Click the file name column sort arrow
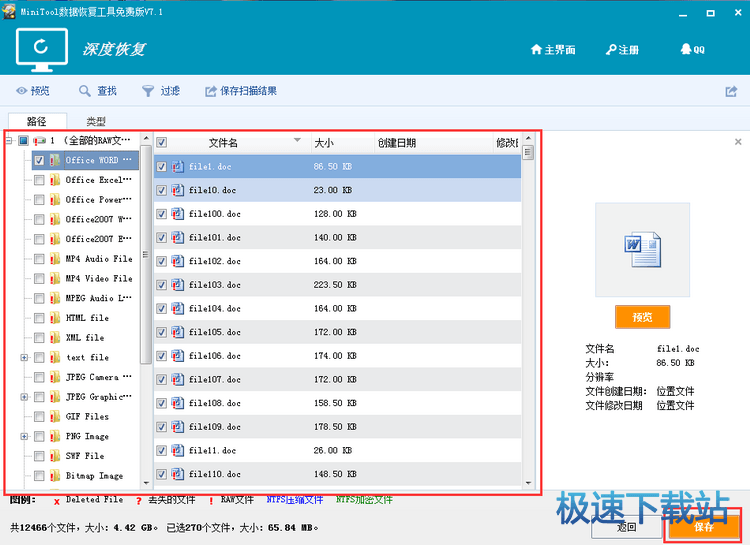The width and height of the screenshot is (750, 545). [x=297, y=140]
